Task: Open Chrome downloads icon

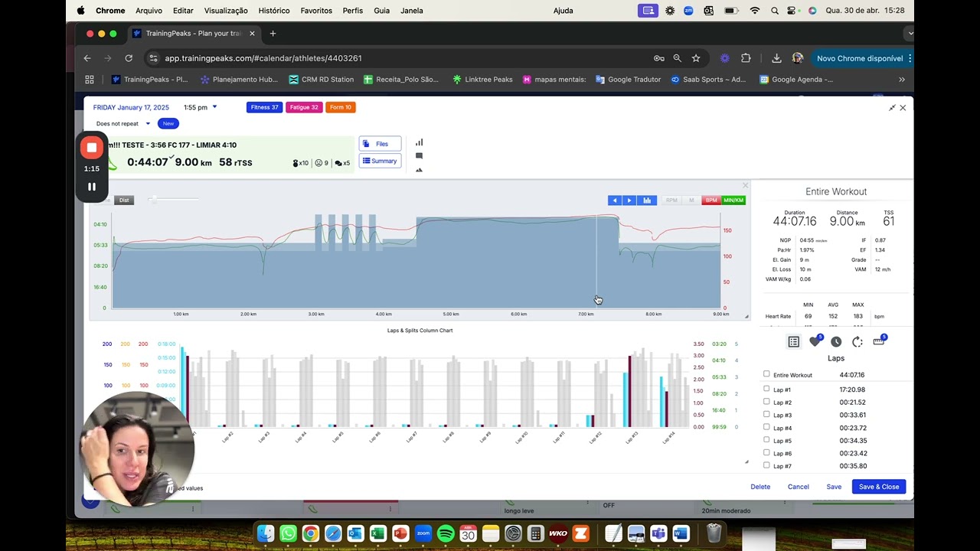Action: pyautogui.click(x=776, y=58)
